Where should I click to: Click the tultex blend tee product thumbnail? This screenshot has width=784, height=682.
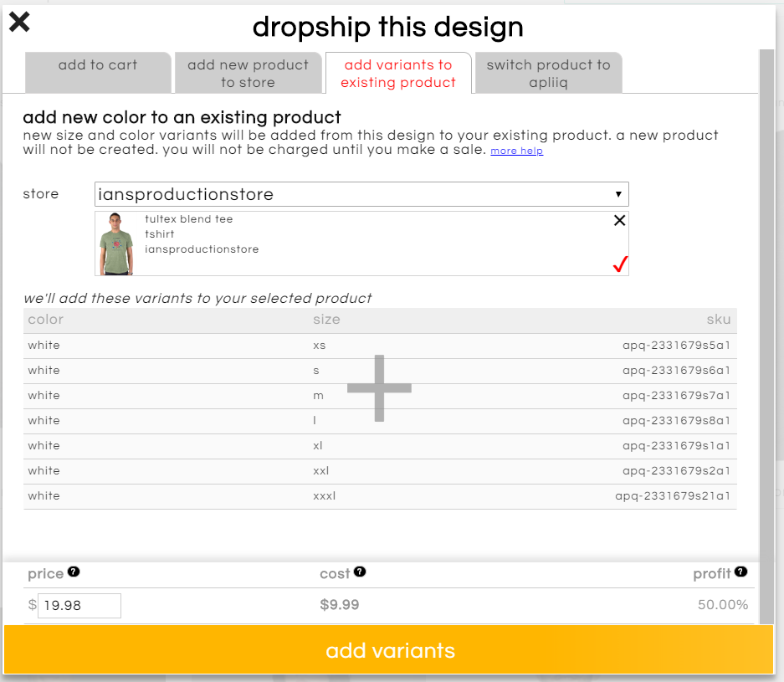[115, 244]
